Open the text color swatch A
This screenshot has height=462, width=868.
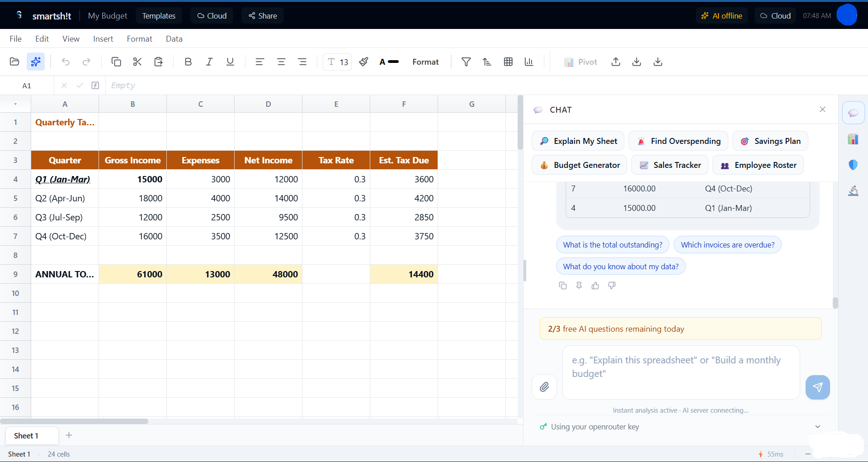point(389,62)
